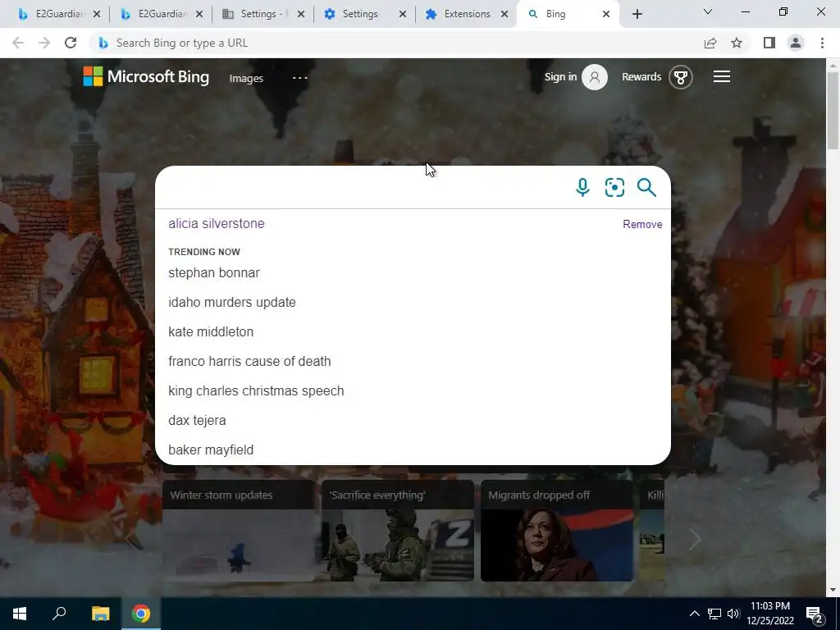This screenshot has width=840, height=630.
Task: Bookmark this tab with star icon
Action: point(737,43)
